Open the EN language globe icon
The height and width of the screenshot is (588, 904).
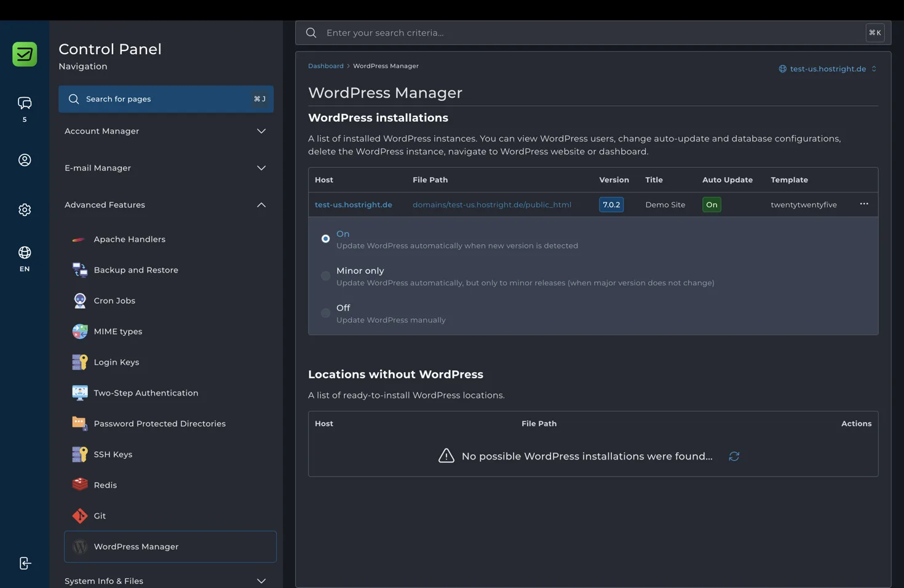(25, 253)
